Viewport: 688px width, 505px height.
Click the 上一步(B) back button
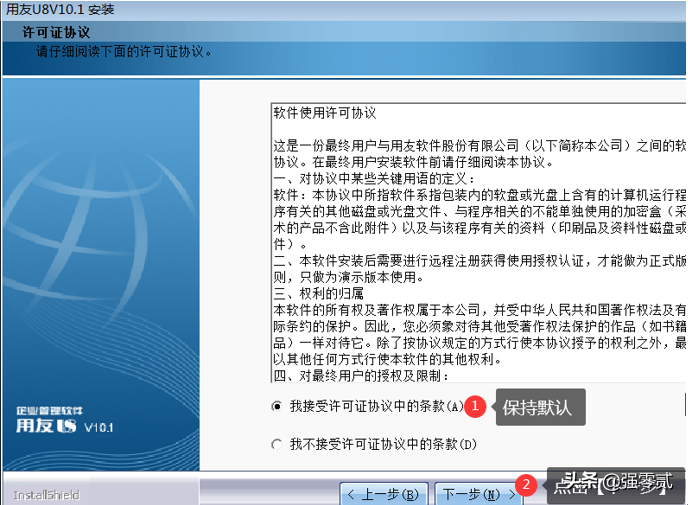(x=384, y=494)
